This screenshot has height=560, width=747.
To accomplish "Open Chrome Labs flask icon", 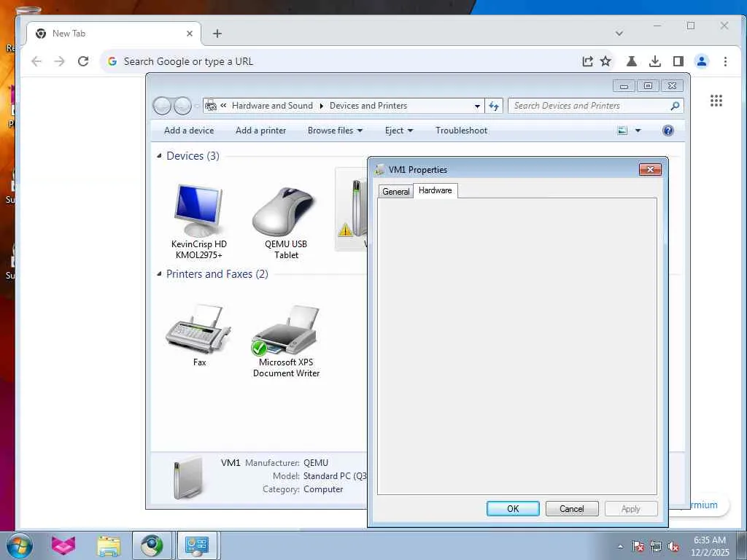I will point(632,61).
